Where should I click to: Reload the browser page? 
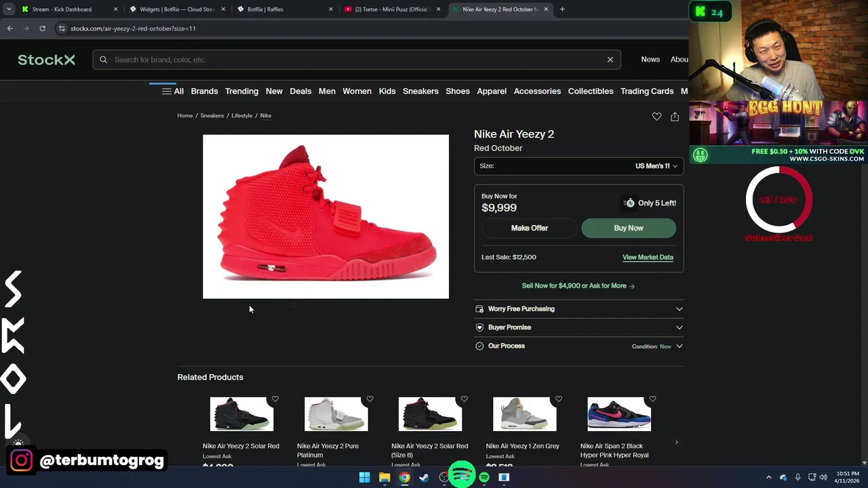pyautogui.click(x=42, y=28)
